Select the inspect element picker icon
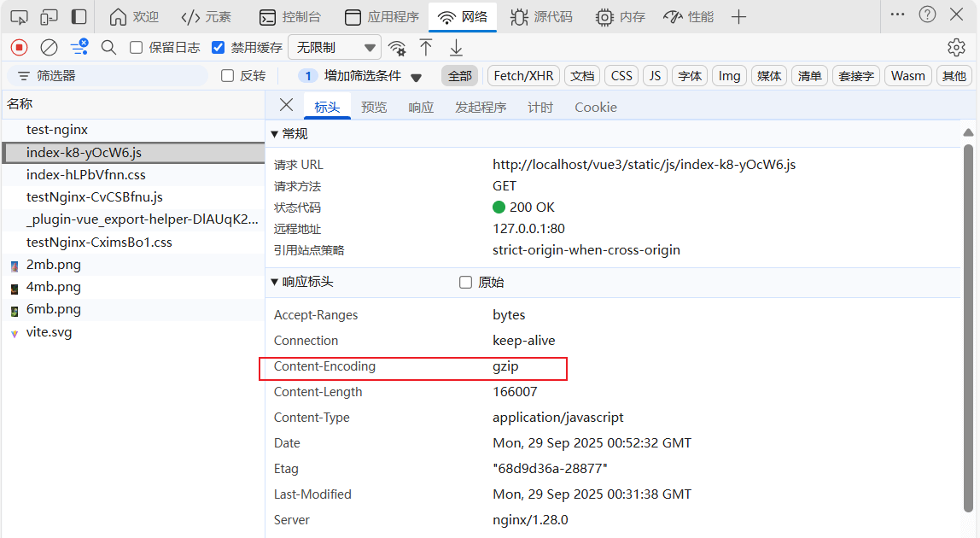Viewport: 980px width, 538px height. coord(19,17)
